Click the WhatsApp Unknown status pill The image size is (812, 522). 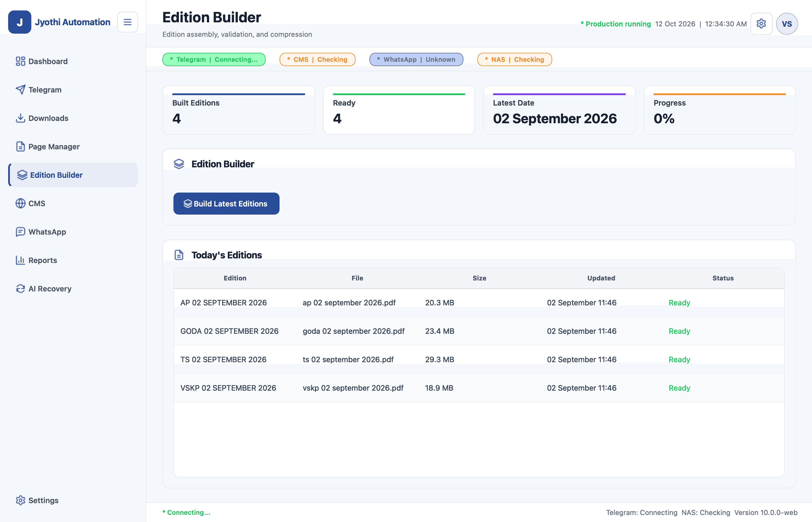[416, 59]
